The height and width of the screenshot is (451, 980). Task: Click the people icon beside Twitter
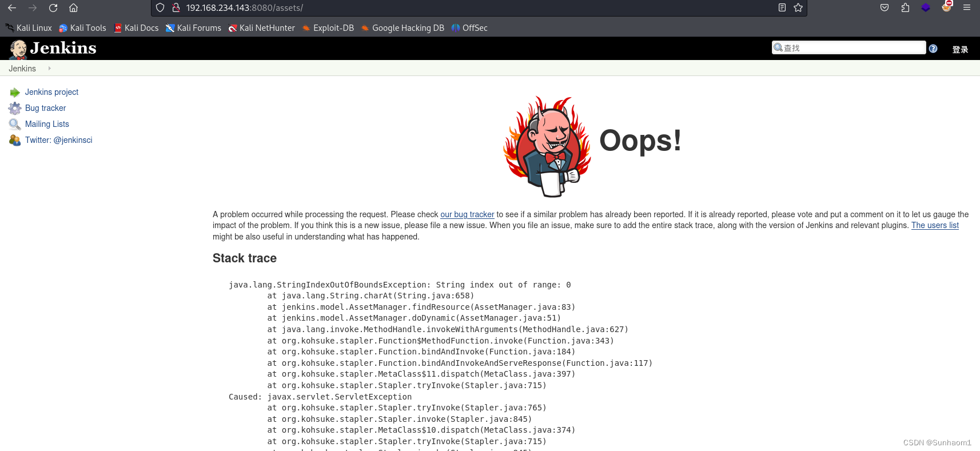(15, 140)
